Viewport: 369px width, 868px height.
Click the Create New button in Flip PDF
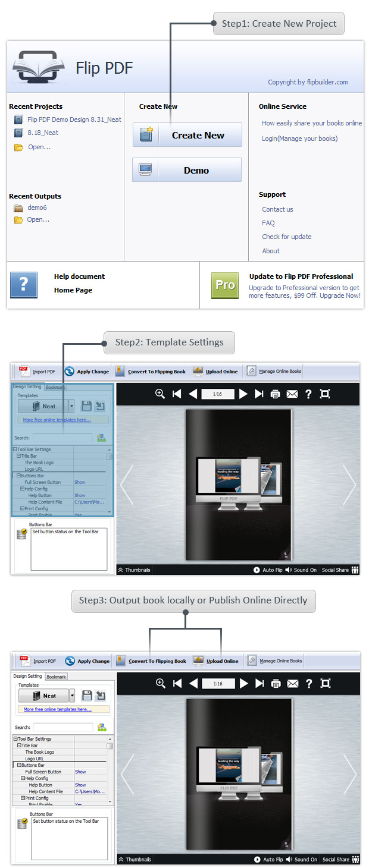187,135
